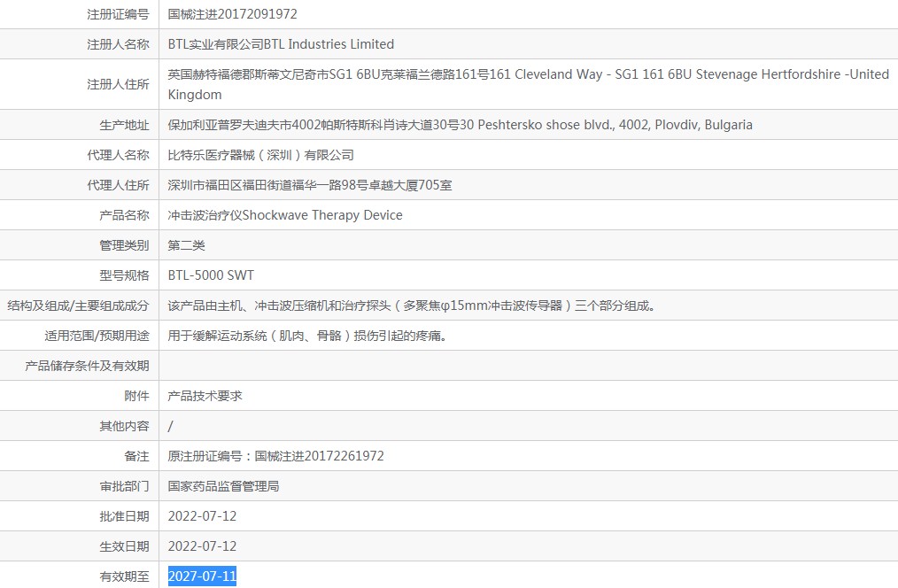Image resolution: width=898 pixels, height=588 pixels.
Task: Select the Plovdiv, Bulgaria production address
Action: 460,125
